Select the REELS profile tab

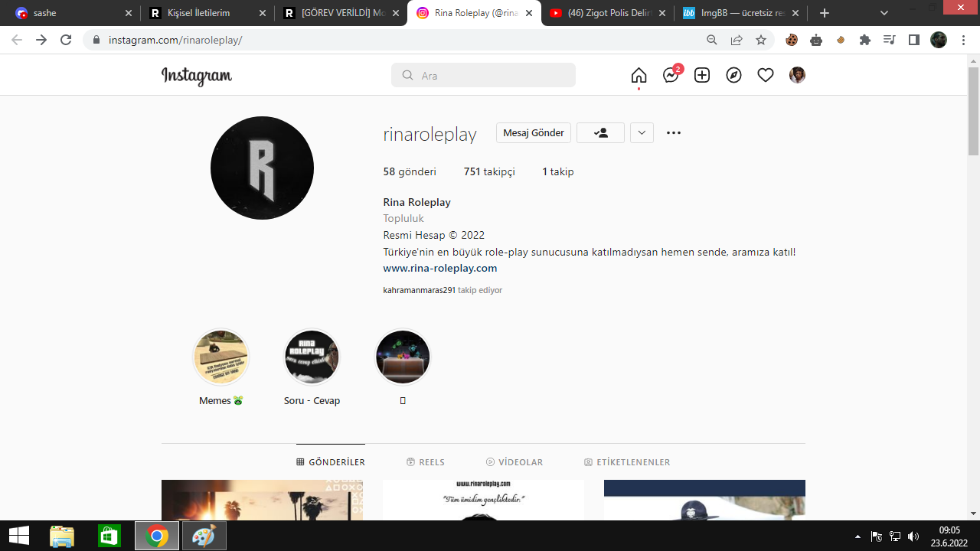pos(426,462)
